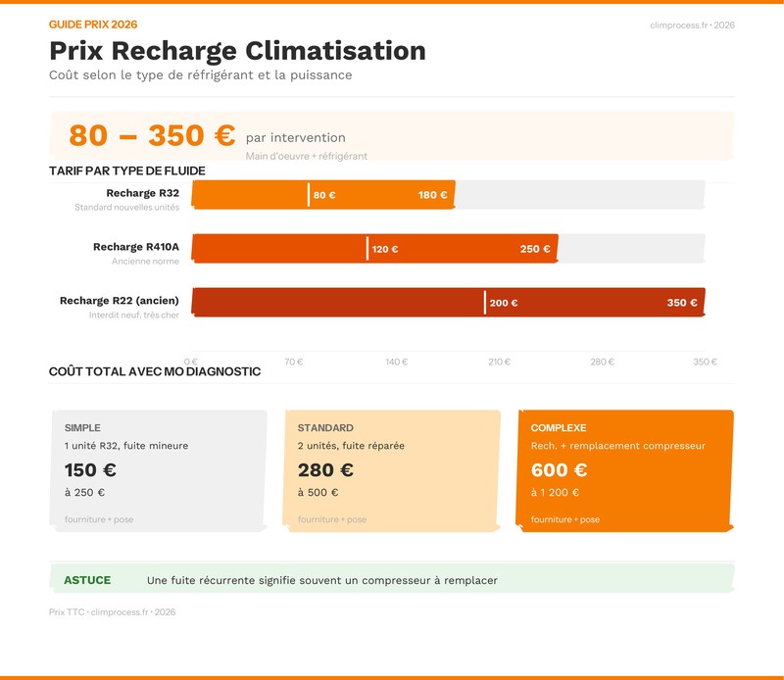Select the Recharge R32 row label
This screenshot has width=784, height=680.
point(142,194)
